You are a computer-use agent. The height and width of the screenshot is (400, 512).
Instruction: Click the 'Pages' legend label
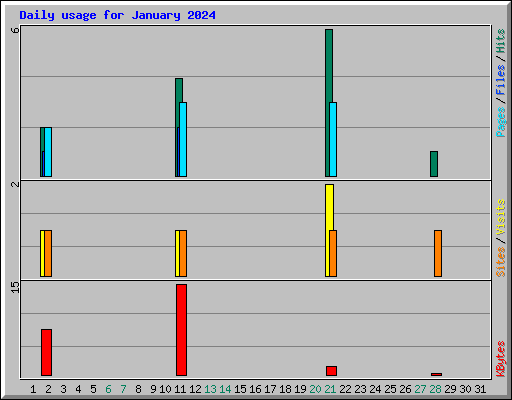(501, 122)
